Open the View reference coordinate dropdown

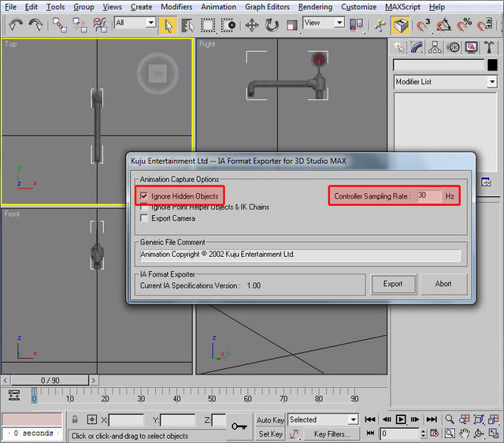point(339,23)
